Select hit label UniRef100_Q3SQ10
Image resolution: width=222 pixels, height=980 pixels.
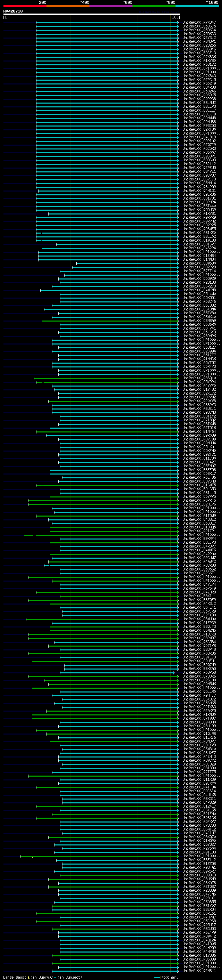(x=199, y=378)
